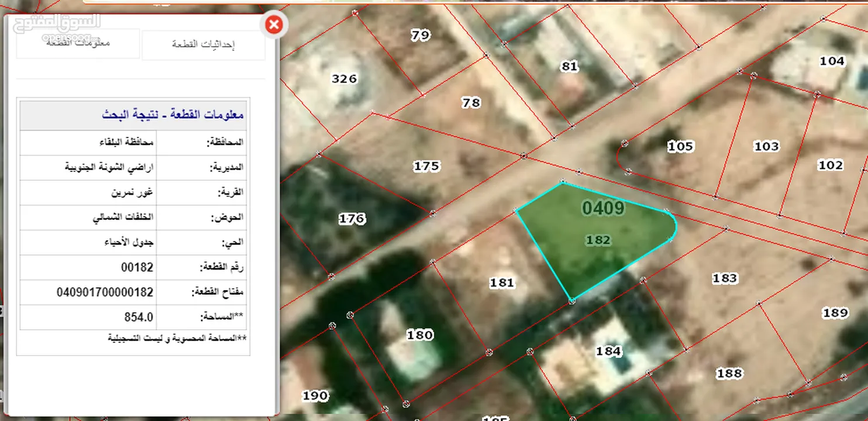Click parcel 180 label
The image size is (868, 421).
click(420, 335)
